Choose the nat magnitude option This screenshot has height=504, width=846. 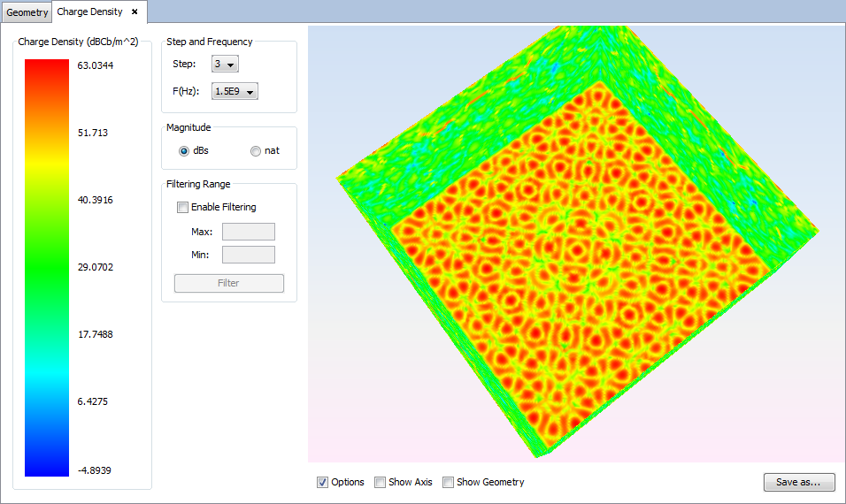(x=256, y=150)
